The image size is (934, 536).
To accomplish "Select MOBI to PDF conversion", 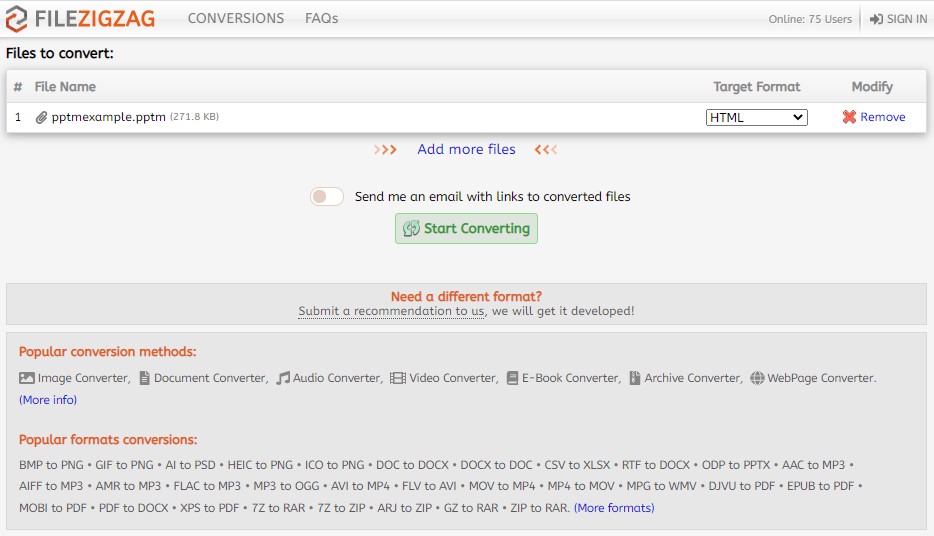I will coord(52,507).
